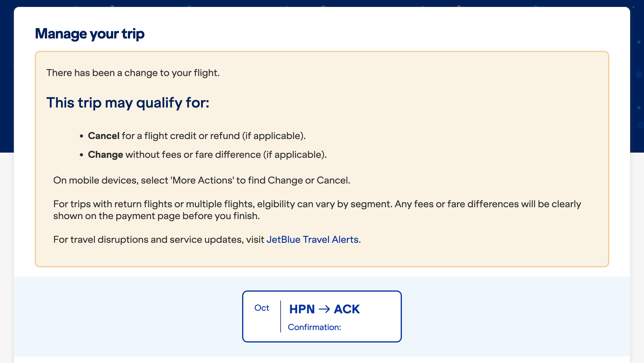Click the Confirmation label on the trip card

314,327
